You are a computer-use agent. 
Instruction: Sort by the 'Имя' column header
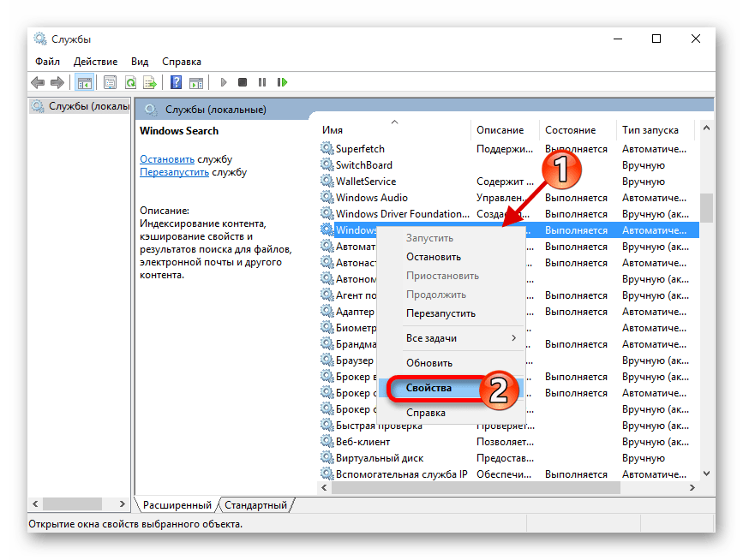click(333, 130)
